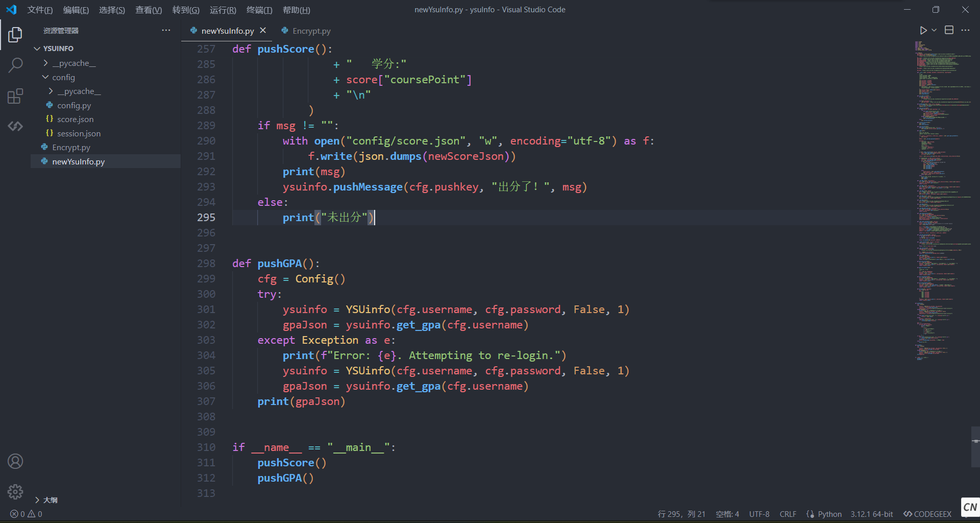The height and width of the screenshot is (523, 980).
Task: Open Explorer panel More Actions ellipsis
Action: point(166,31)
